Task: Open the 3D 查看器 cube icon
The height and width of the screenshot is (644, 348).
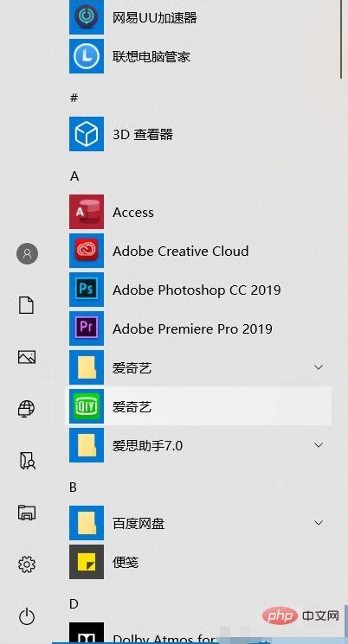Action: pyautogui.click(x=87, y=134)
